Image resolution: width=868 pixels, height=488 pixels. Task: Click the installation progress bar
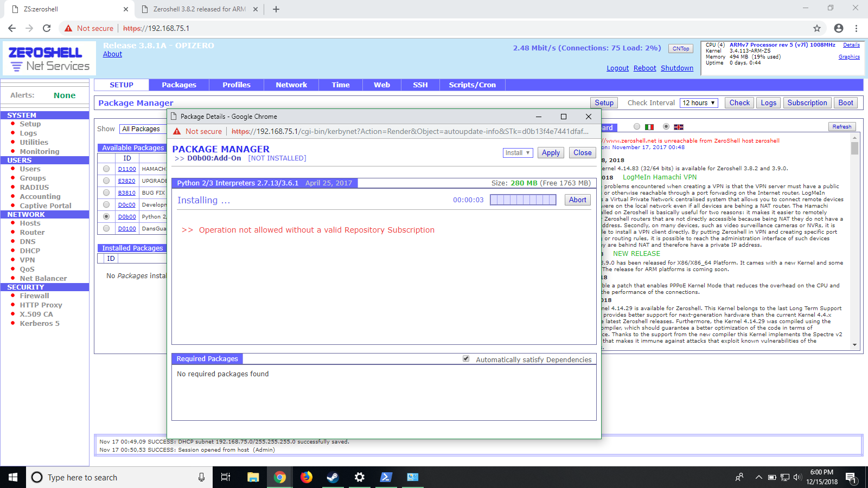pos(523,200)
